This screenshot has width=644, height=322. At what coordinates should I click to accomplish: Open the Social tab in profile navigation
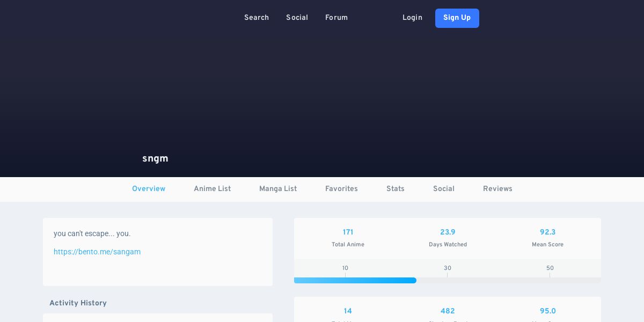pyautogui.click(x=444, y=189)
